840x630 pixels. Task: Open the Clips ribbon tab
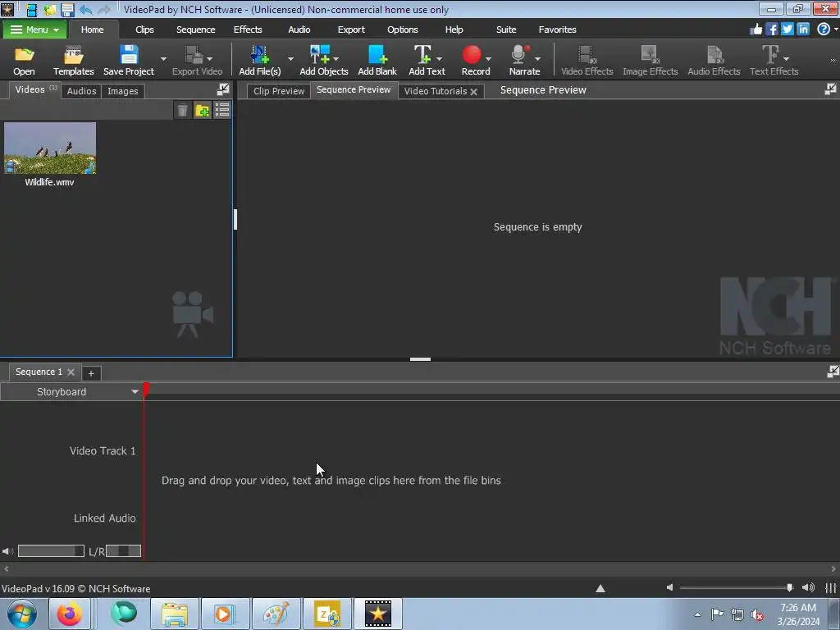(x=144, y=30)
